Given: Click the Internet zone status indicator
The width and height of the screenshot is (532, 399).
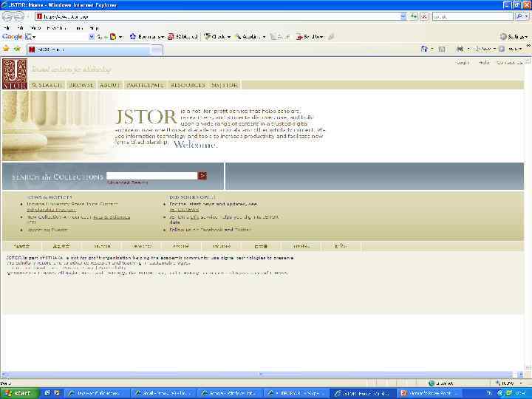Looking at the screenshot, I should click(441, 383).
